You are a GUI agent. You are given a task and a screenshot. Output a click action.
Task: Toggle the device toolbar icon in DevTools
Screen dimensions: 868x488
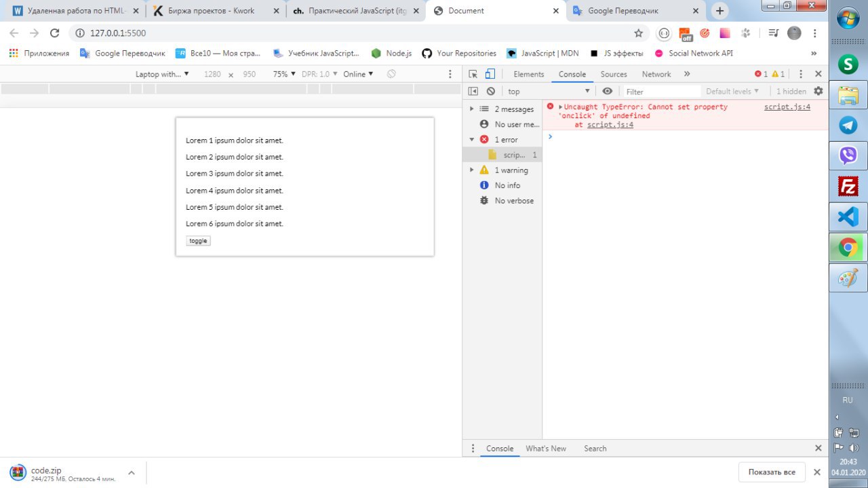pyautogui.click(x=490, y=74)
